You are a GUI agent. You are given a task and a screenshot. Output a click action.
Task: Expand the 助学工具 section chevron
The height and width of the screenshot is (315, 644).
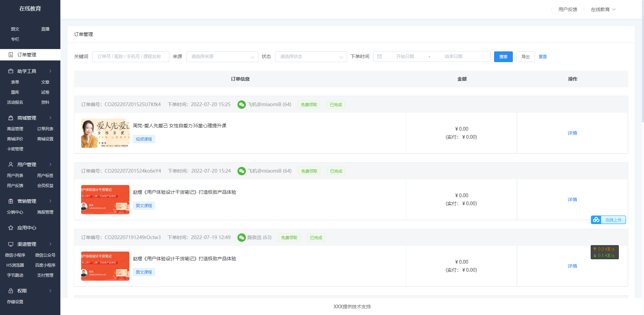pyautogui.click(x=50, y=71)
